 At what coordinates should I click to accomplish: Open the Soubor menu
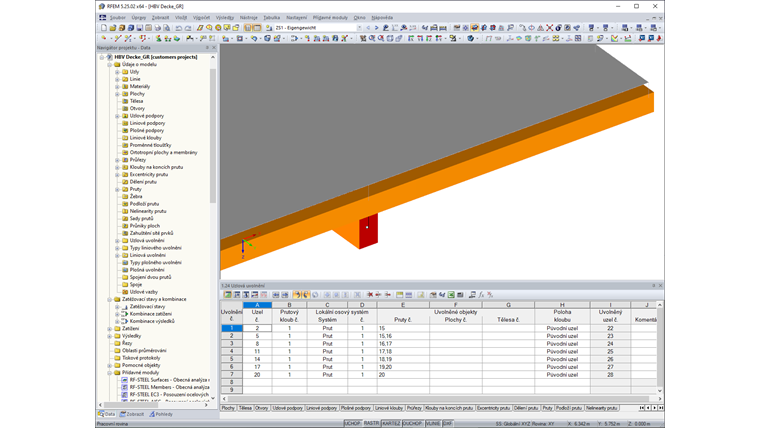pos(117,17)
